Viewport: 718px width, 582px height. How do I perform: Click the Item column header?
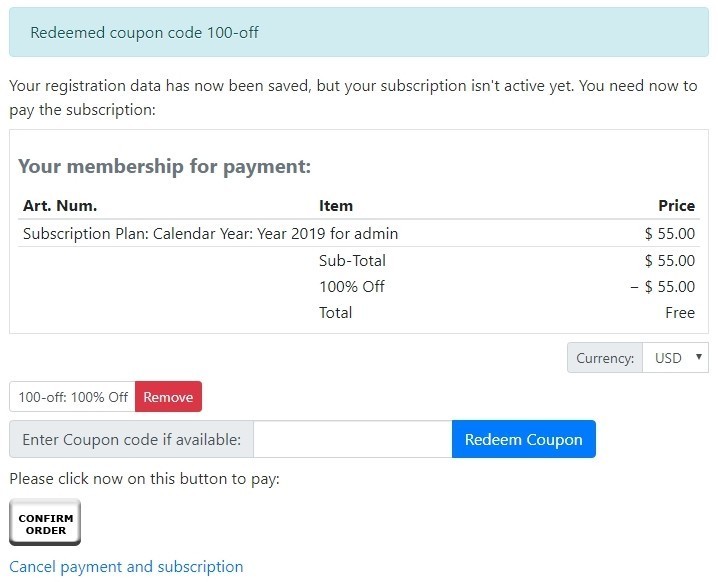(x=336, y=206)
